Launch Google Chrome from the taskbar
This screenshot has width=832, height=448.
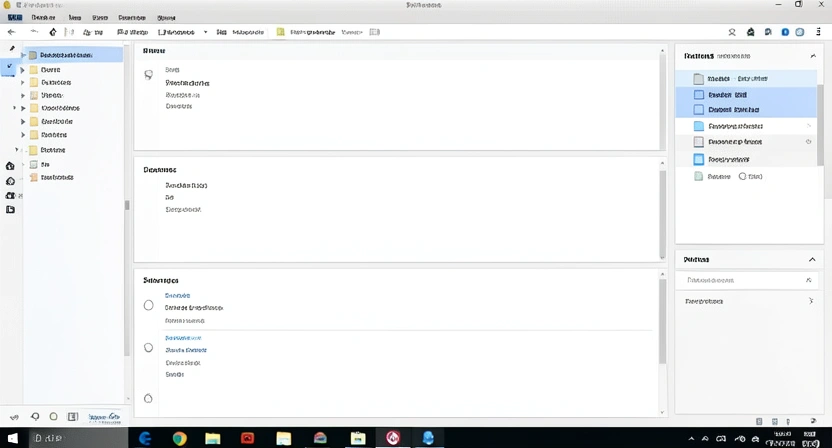pyautogui.click(x=179, y=438)
